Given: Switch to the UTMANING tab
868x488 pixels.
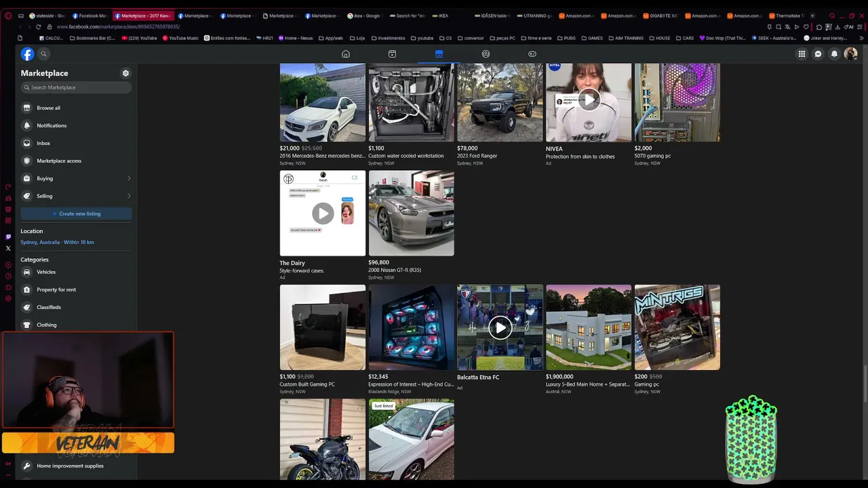Looking at the screenshot, I should tap(534, 16).
